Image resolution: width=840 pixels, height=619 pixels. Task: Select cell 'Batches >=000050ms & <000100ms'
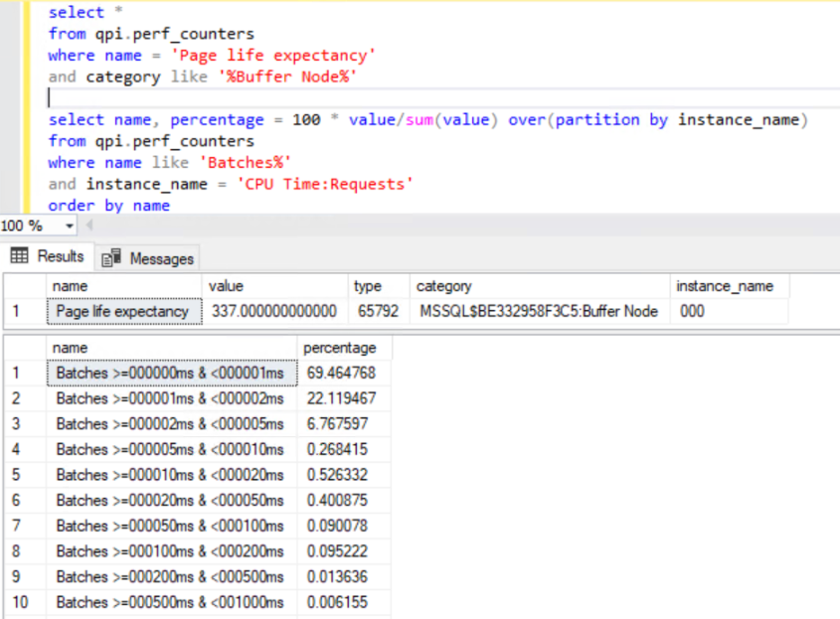pos(172,526)
